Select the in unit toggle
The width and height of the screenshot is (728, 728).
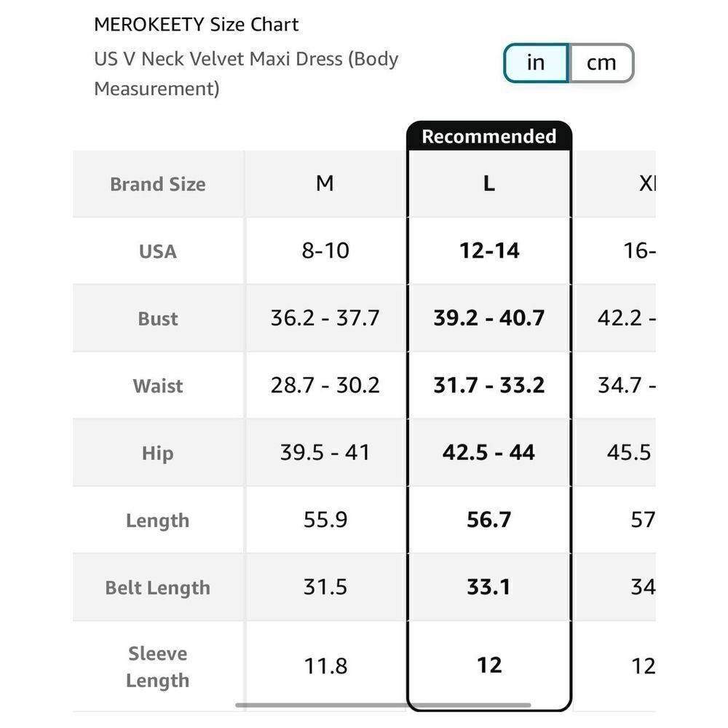click(536, 63)
